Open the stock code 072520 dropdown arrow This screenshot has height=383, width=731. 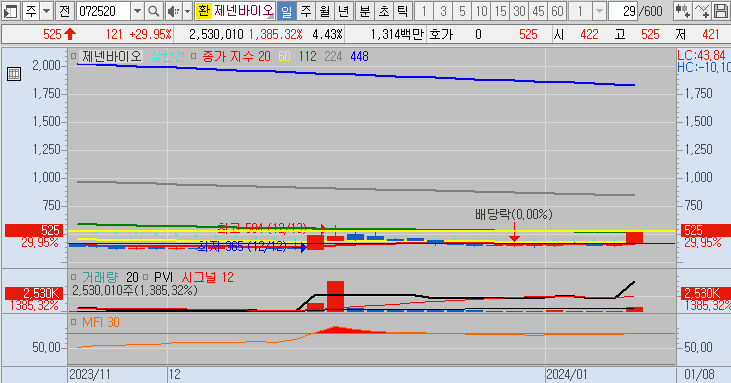[x=137, y=11]
